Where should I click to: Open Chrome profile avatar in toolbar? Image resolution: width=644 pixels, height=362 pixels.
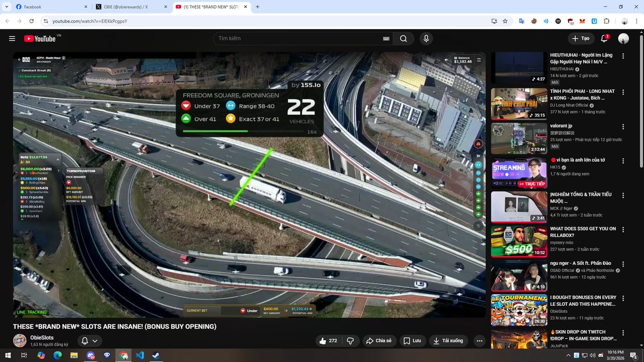point(625,21)
